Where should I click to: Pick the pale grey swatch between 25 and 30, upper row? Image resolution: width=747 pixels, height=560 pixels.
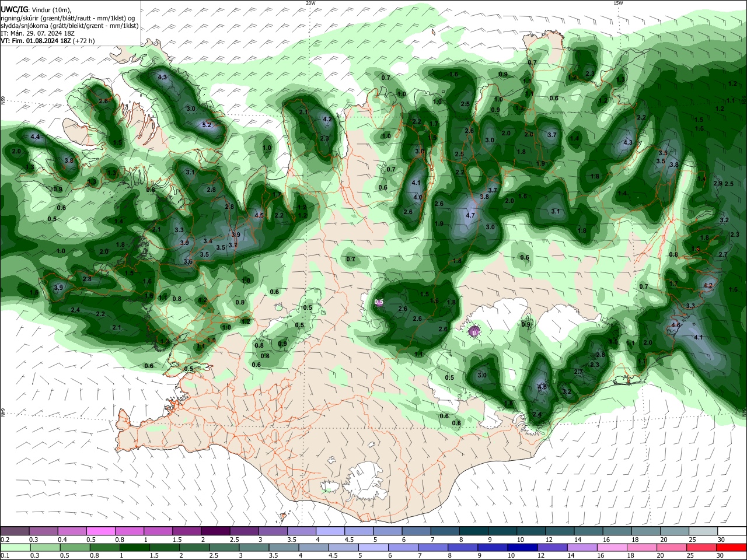pos(703,531)
